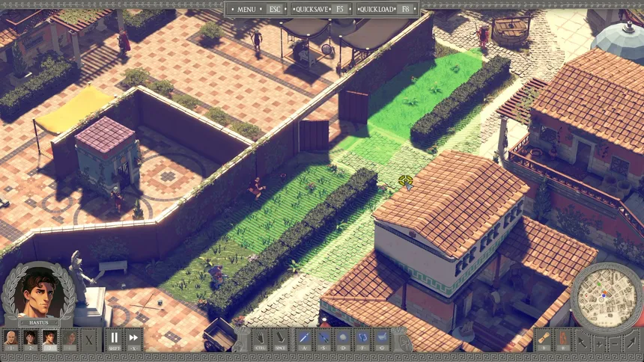
Task: Pause the game with the Shift pause button
Action: point(114,340)
